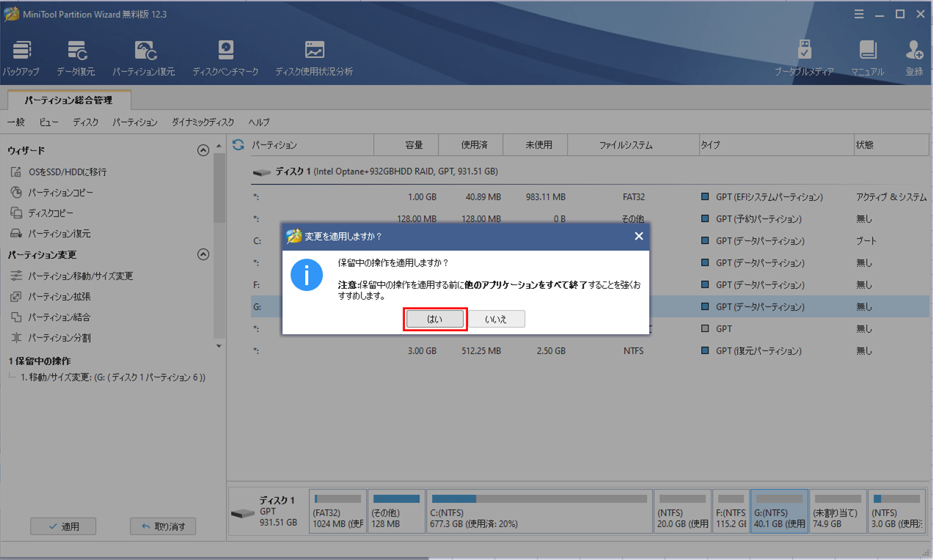933x560 pixels.
Task: Collapse the ウィザード section
Action: pos(203,150)
